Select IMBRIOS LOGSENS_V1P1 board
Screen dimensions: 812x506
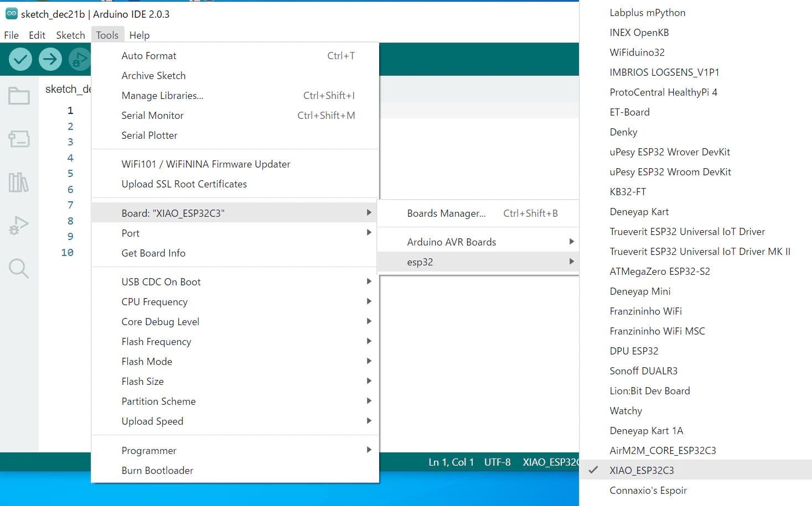pos(696,72)
